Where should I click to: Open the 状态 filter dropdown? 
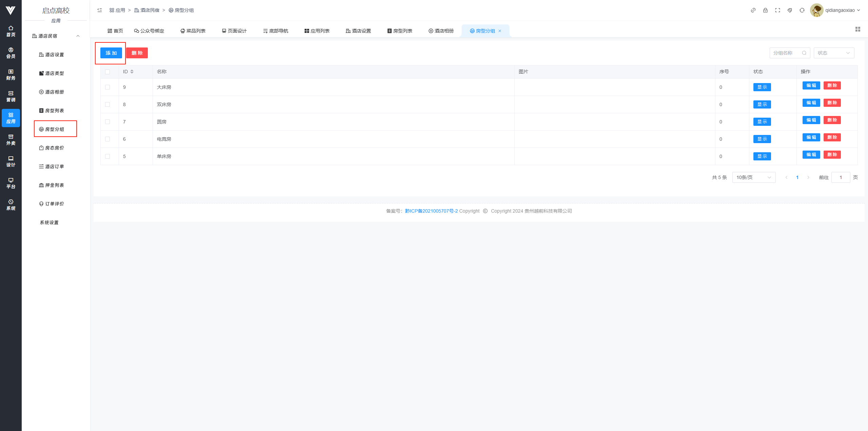(833, 53)
